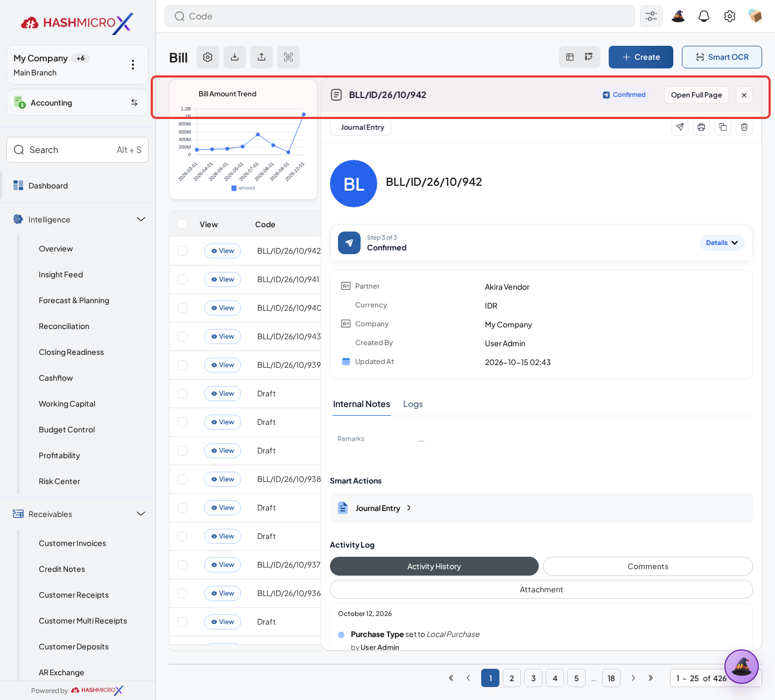The image size is (775, 700).
Task: Download bills using the download icon
Action: tap(235, 57)
